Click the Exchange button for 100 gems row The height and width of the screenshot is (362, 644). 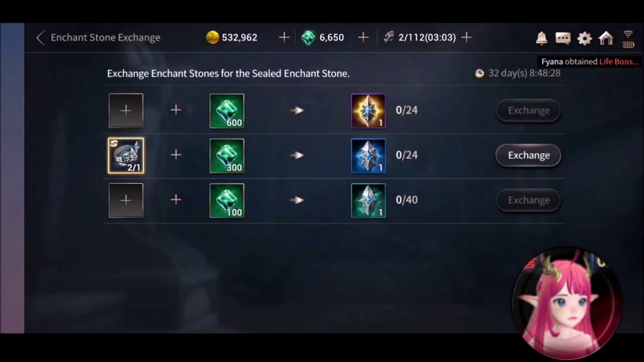tap(528, 200)
